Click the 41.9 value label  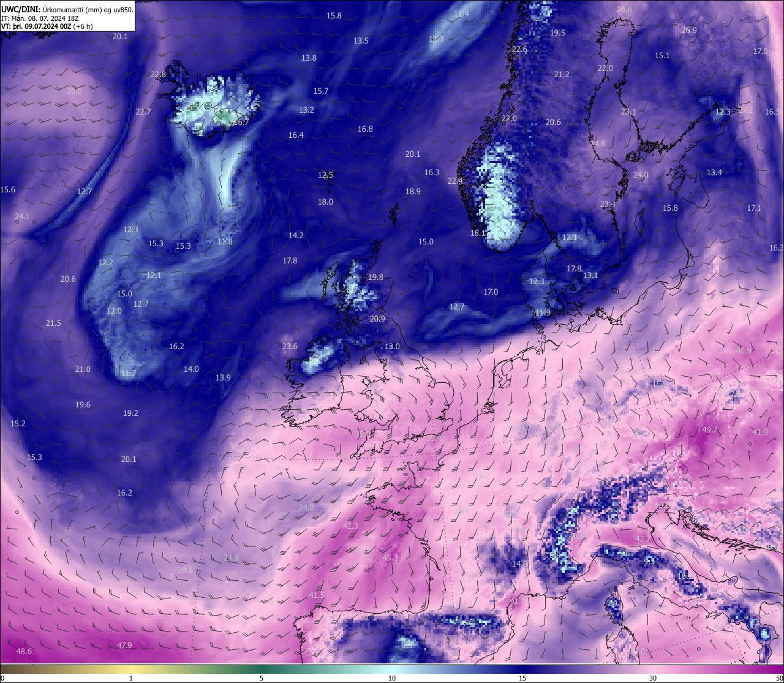click(x=760, y=432)
